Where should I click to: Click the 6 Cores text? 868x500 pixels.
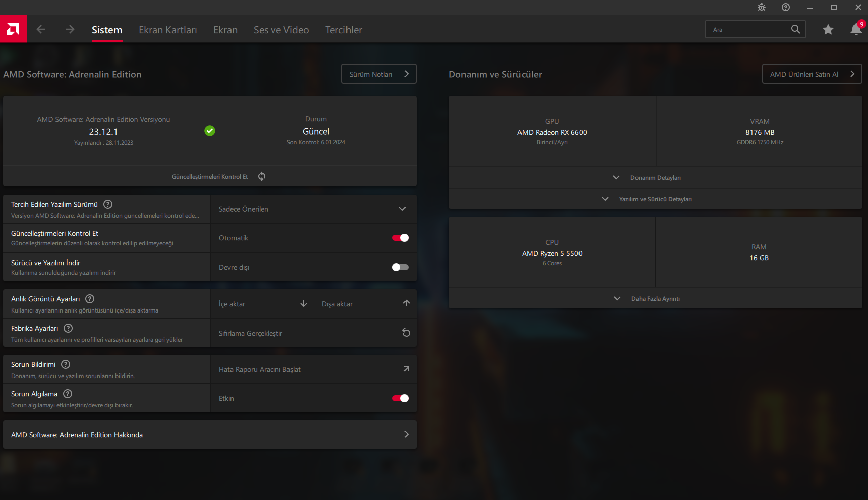click(552, 263)
